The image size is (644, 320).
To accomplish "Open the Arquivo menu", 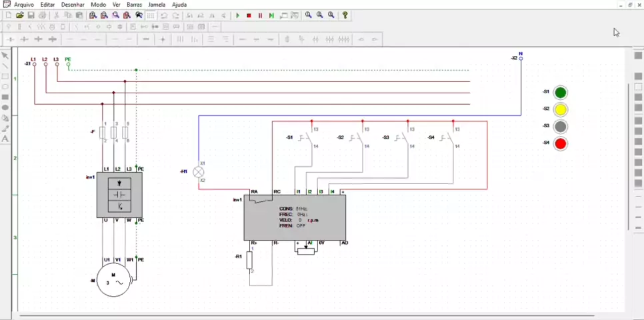I will [23, 5].
